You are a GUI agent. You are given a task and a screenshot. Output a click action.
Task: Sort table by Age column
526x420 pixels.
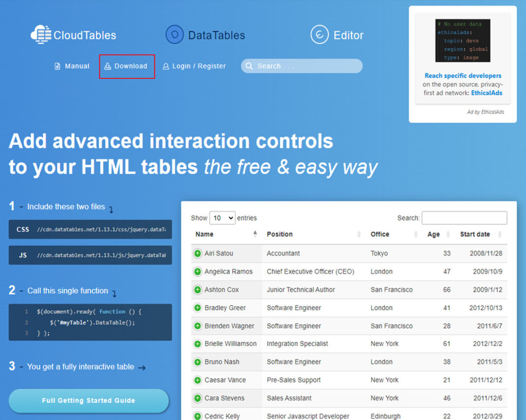pos(439,234)
